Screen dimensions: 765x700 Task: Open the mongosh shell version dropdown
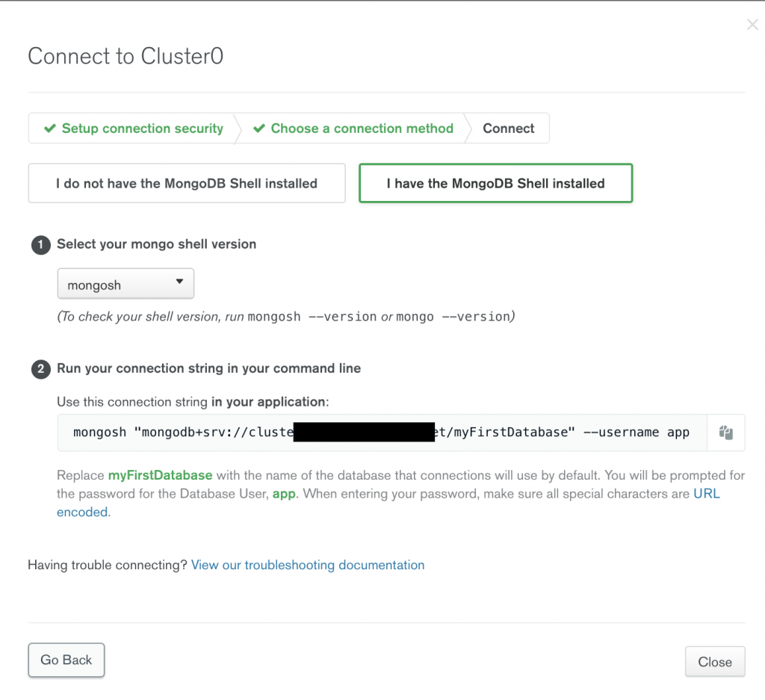coord(126,283)
